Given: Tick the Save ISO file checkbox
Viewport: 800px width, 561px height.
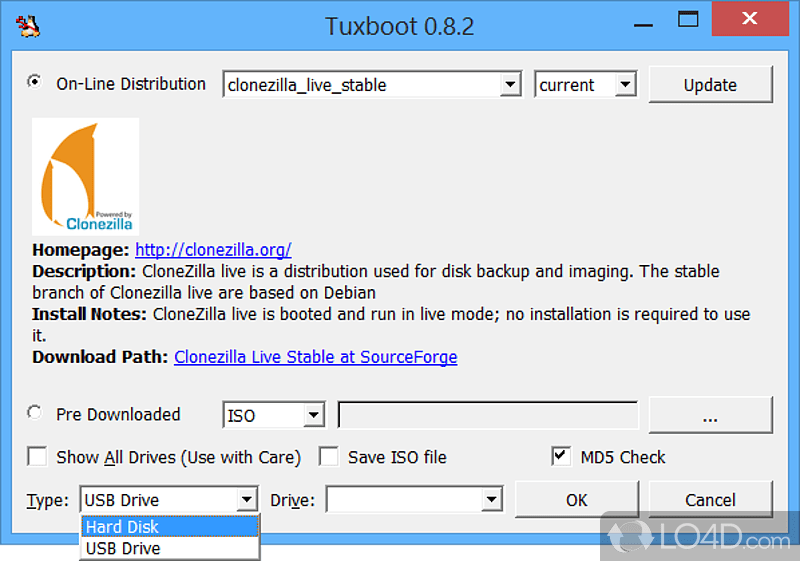Looking at the screenshot, I should click(x=329, y=456).
